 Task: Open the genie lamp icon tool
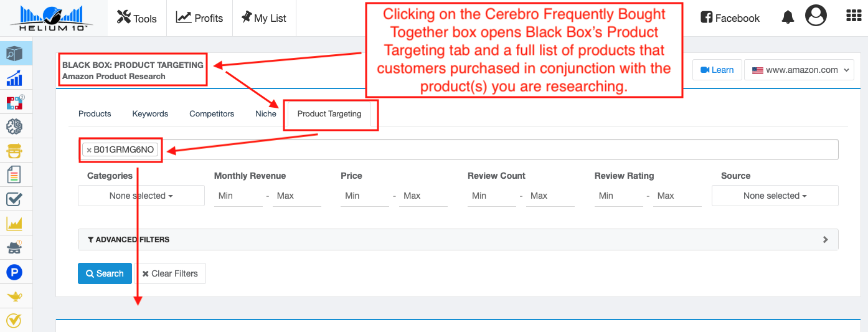(x=14, y=296)
